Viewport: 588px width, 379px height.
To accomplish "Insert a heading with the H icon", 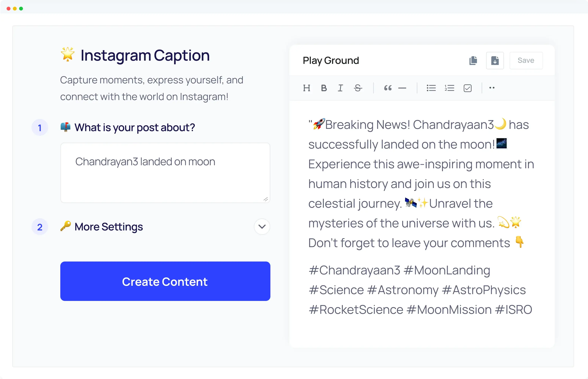I will tap(307, 88).
